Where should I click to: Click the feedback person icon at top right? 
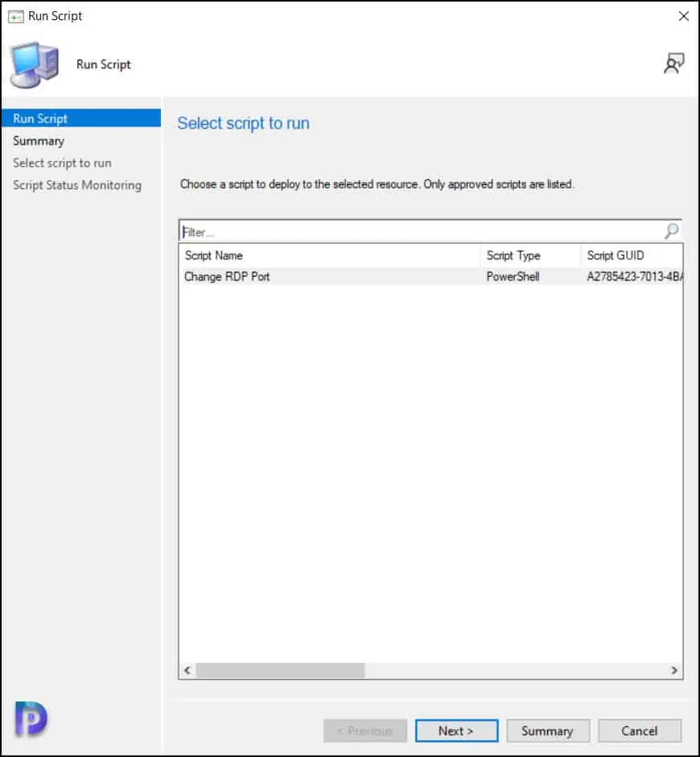pos(674,64)
